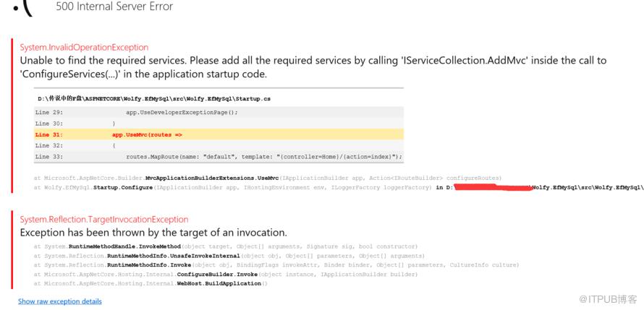The width and height of the screenshot is (644, 310).
Task: Open Show raw exception details link
Action: (x=60, y=301)
